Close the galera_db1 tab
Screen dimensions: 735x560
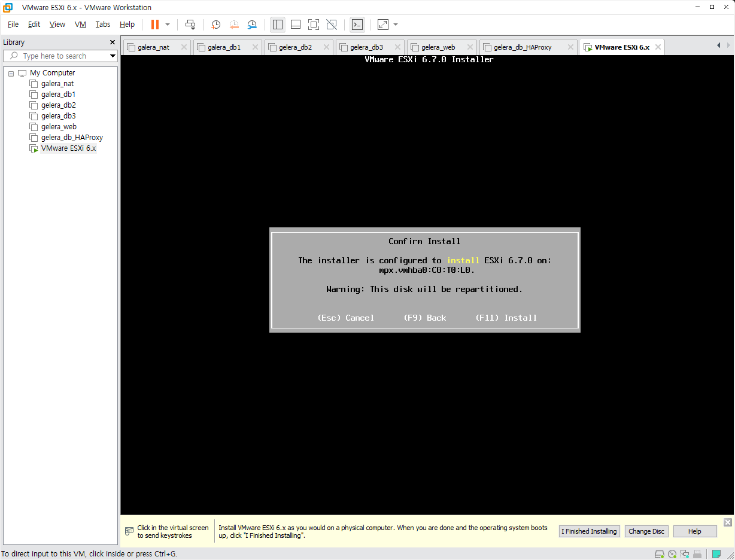pyautogui.click(x=255, y=47)
